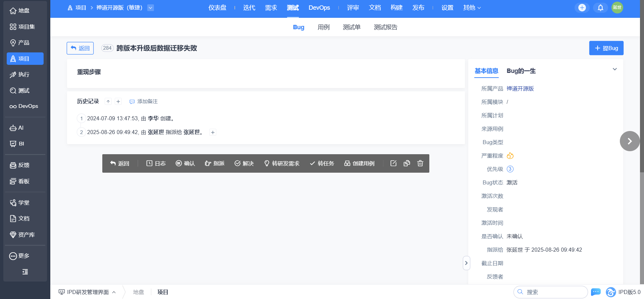Click 日志 in the action toolbar
644x299 pixels.
tap(156, 163)
